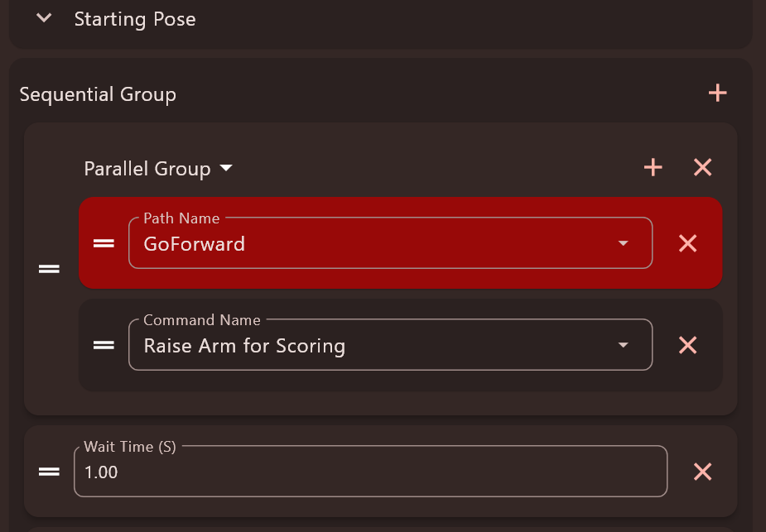766x532 pixels.
Task: Click the arrow in the Path Name box
Action: click(x=623, y=243)
